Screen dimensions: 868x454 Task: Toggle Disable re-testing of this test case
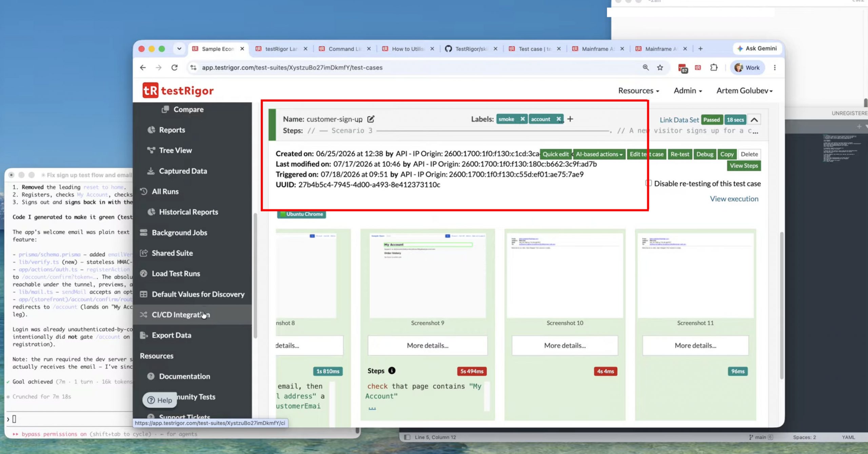coord(648,183)
